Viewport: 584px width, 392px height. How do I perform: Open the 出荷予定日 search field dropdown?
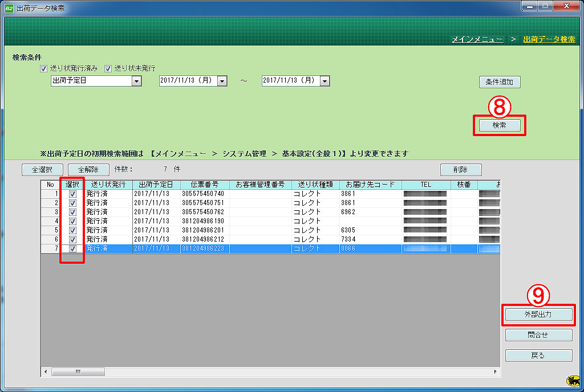coord(136,81)
